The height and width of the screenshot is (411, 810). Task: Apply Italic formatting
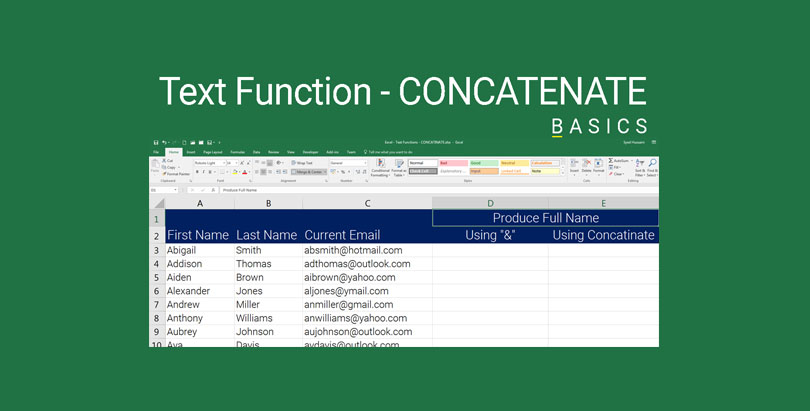point(204,172)
